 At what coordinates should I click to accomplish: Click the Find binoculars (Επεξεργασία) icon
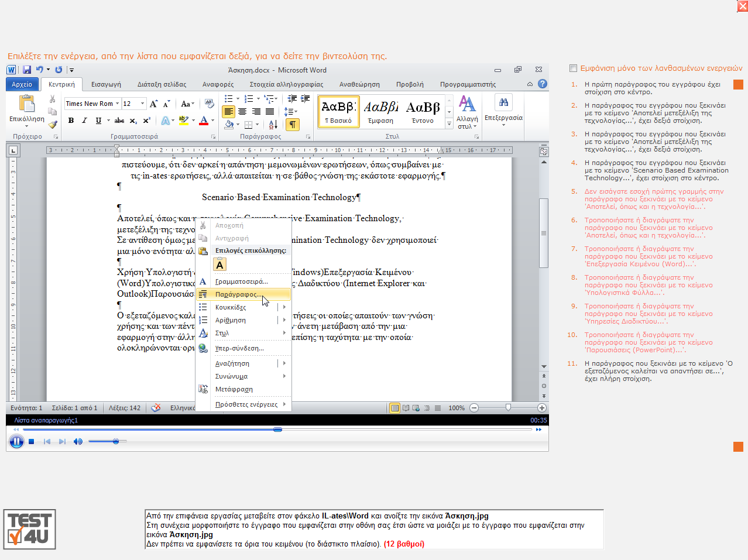[503, 102]
